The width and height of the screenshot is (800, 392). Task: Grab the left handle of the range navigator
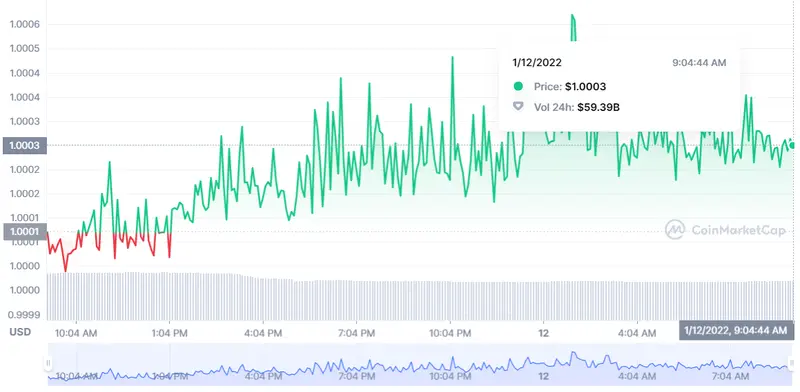[48, 363]
